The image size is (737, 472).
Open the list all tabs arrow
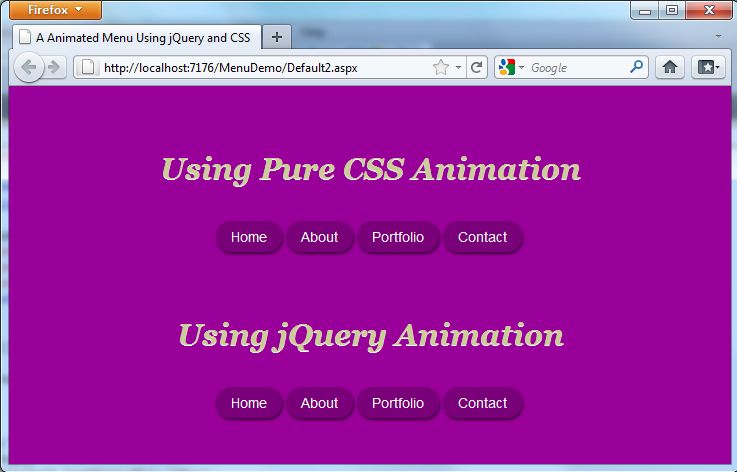click(x=718, y=36)
